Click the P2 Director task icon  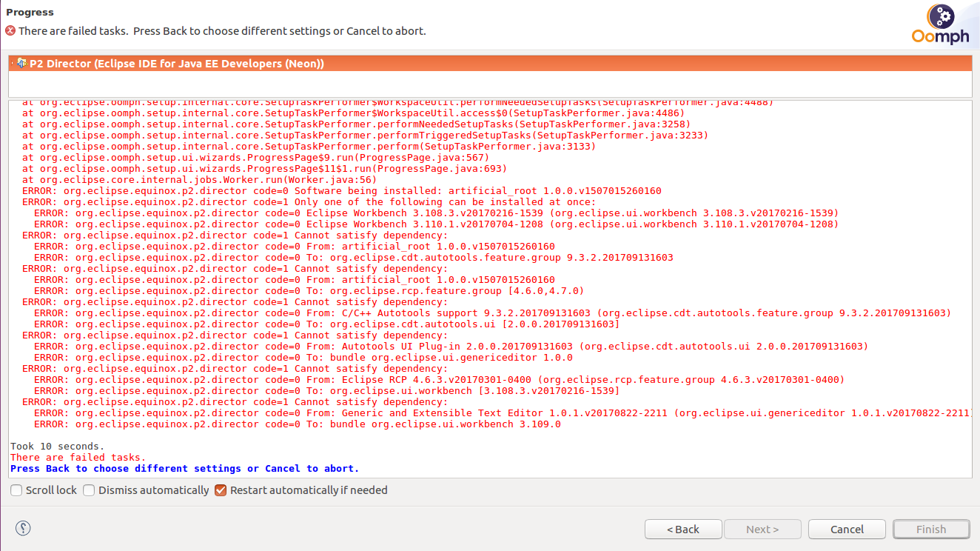click(21, 64)
